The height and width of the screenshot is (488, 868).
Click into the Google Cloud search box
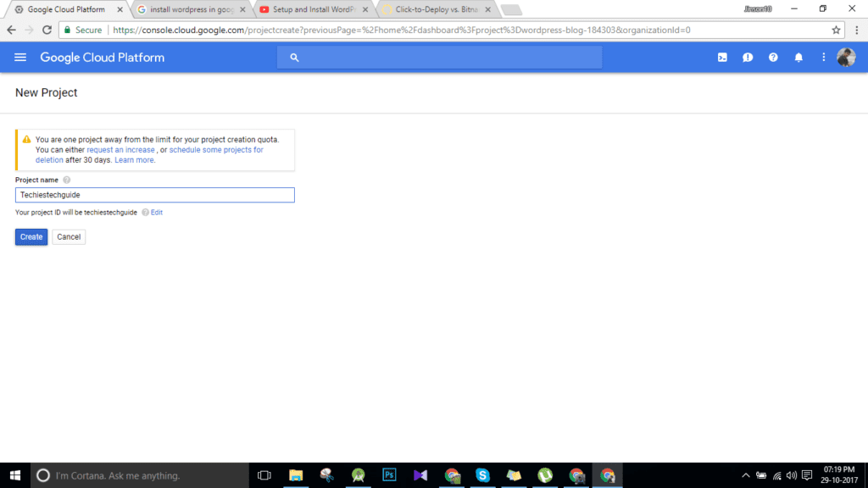click(440, 58)
